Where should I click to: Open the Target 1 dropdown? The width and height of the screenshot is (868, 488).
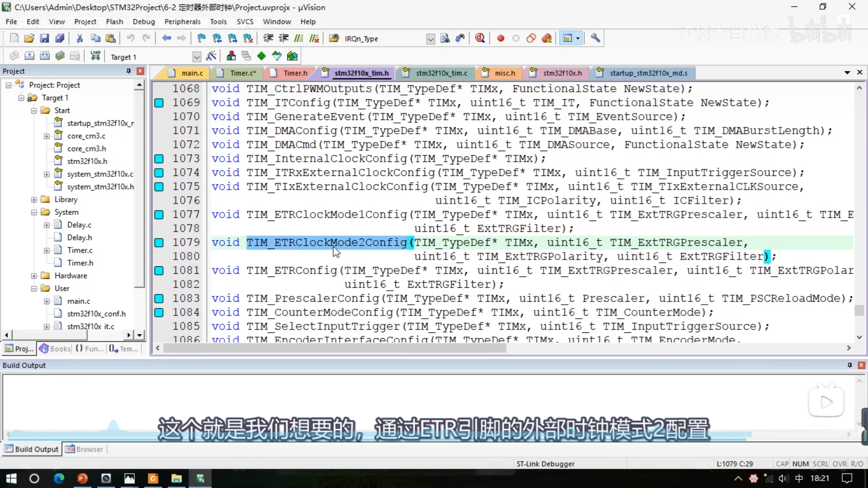point(197,57)
